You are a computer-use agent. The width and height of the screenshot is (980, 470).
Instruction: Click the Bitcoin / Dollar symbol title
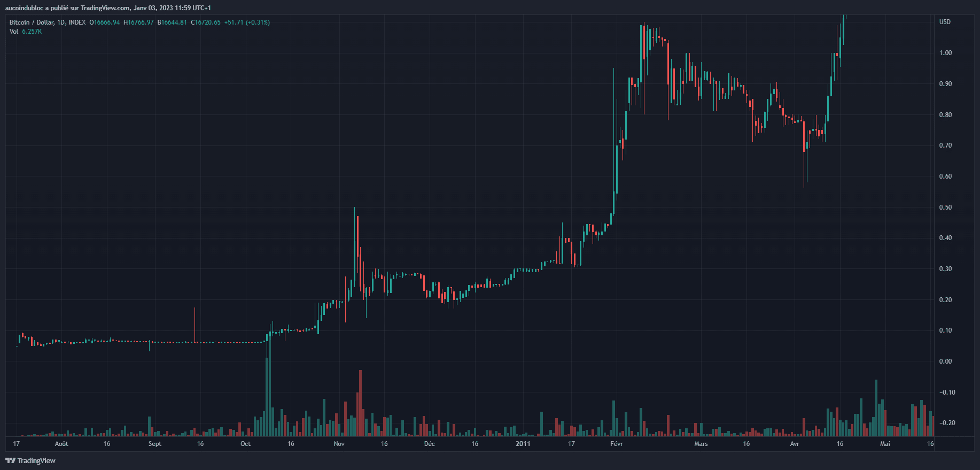[x=32, y=22]
